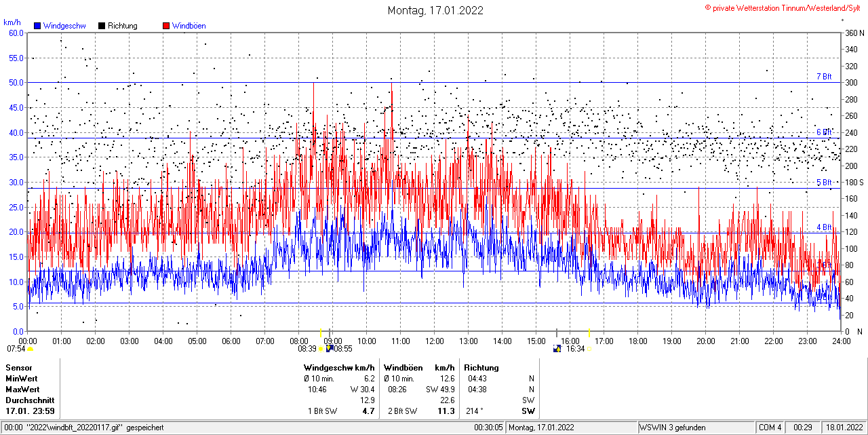Click the sunrise icon before 08:55
Screen dimensions: 868x435
pos(329,349)
